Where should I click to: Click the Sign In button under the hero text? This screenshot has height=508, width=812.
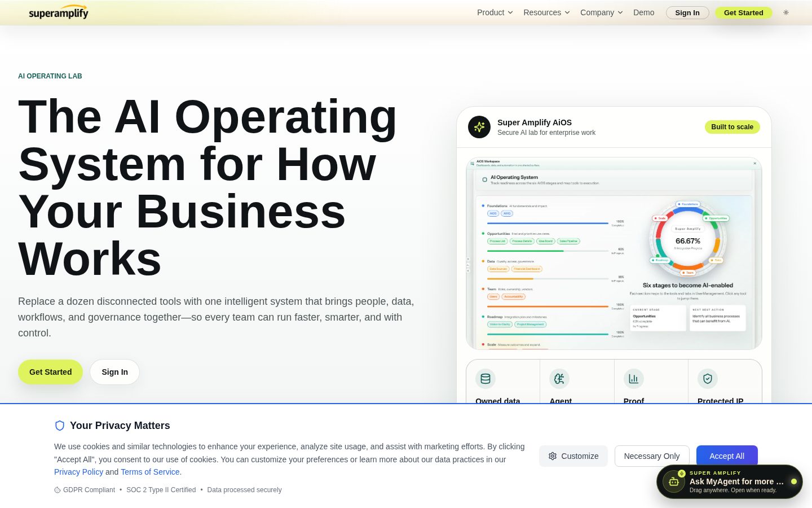click(114, 372)
